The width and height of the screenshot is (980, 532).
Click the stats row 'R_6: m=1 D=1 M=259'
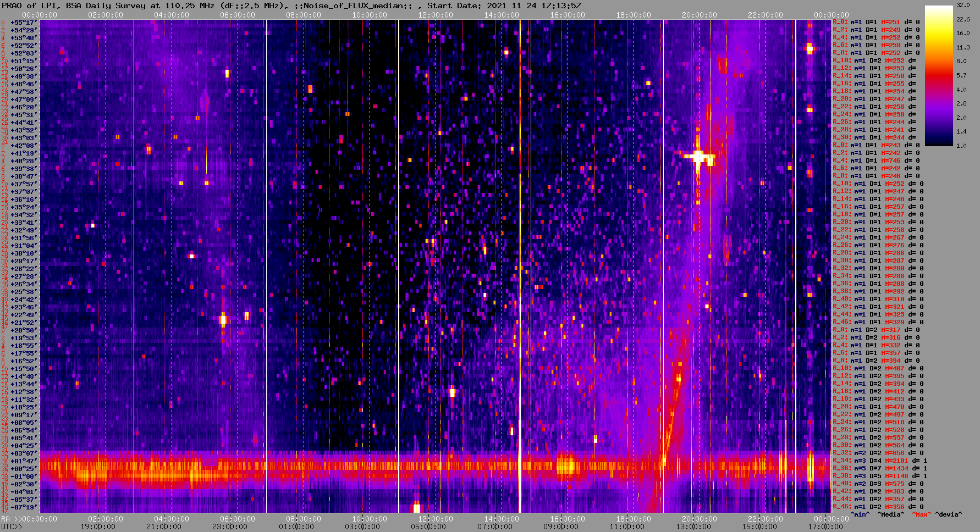(x=877, y=45)
